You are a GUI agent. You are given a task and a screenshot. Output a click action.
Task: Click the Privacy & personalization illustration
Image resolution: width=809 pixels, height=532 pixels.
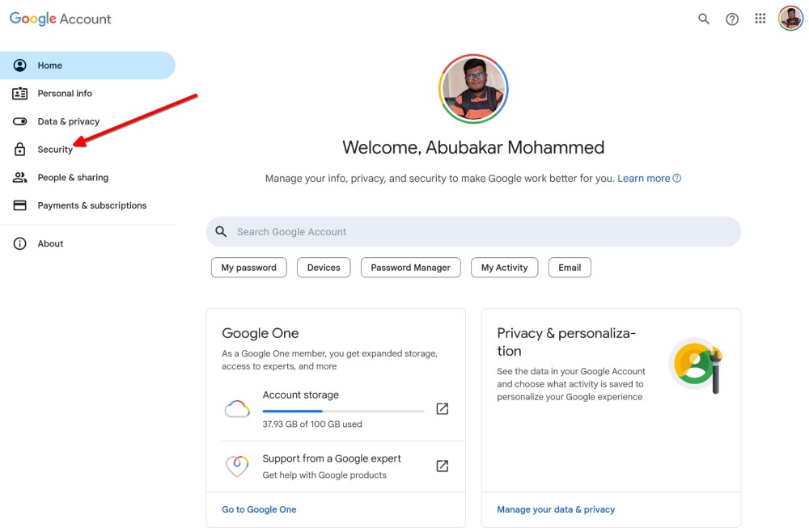pos(696,365)
